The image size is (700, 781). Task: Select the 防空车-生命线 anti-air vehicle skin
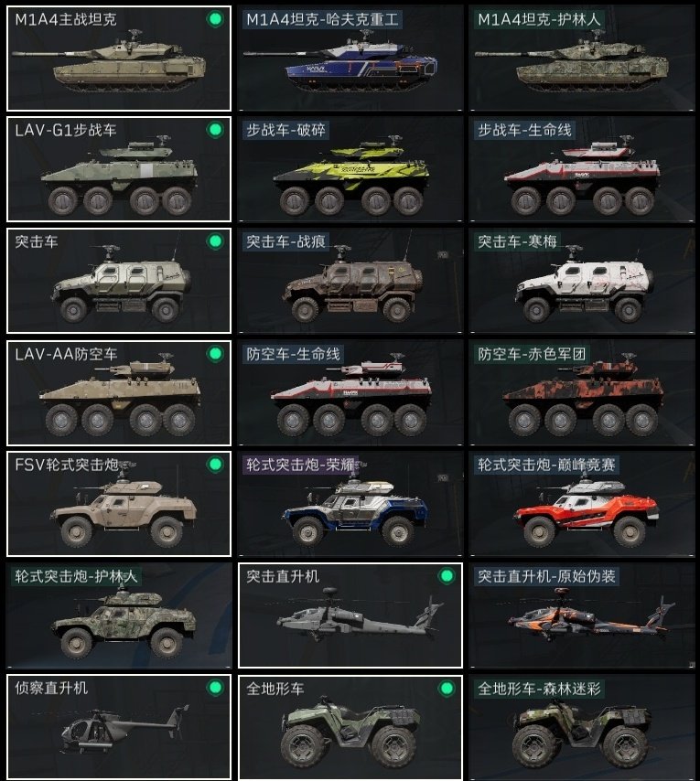pyautogui.click(x=350, y=393)
